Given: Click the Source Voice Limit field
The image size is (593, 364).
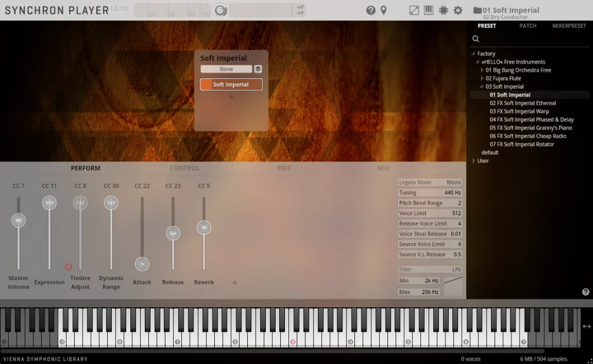Looking at the screenshot, I should [x=430, y=244].
